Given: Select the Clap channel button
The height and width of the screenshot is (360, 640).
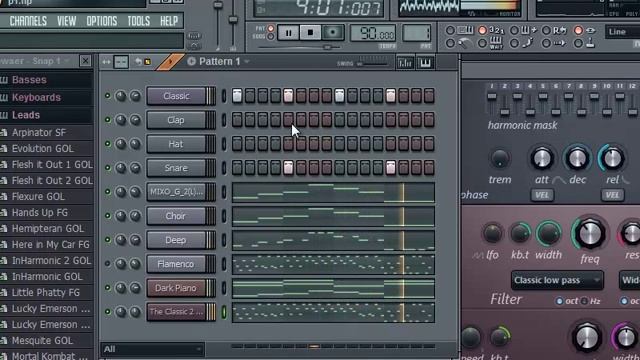Looking at the screenshot, I should [x=176, y=120].
